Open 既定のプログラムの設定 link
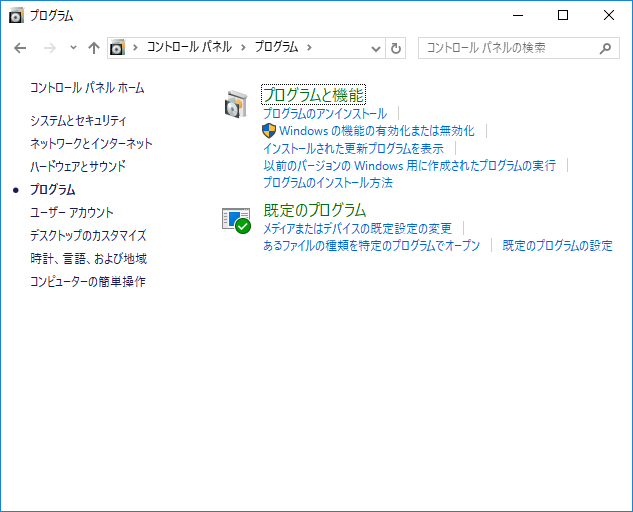 (x=557, y=246)
